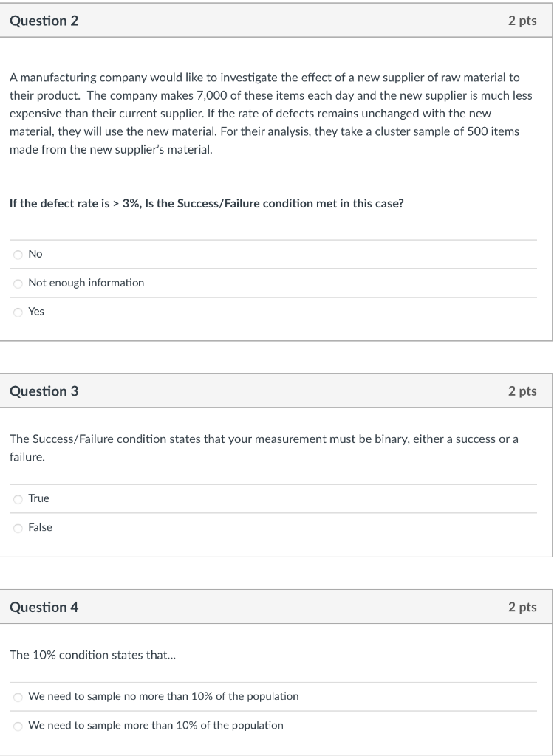Select radio for "sample no more than 10%"

(18, 697)
